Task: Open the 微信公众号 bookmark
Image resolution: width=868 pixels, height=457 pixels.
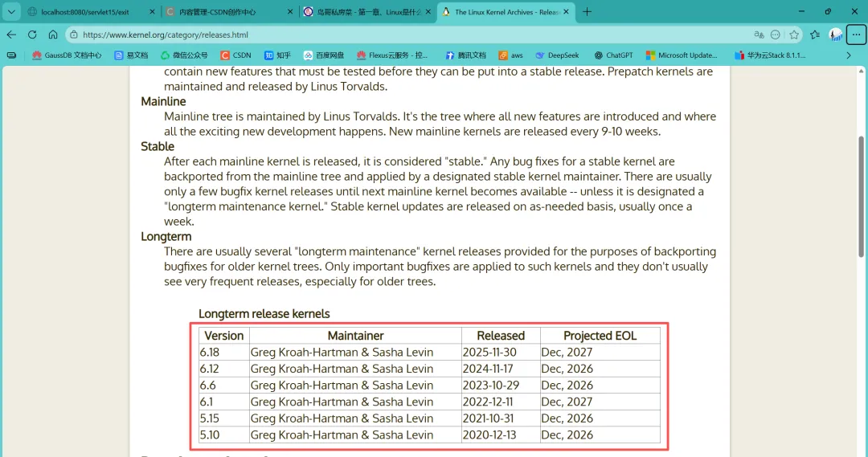Action: pos(184,55)
